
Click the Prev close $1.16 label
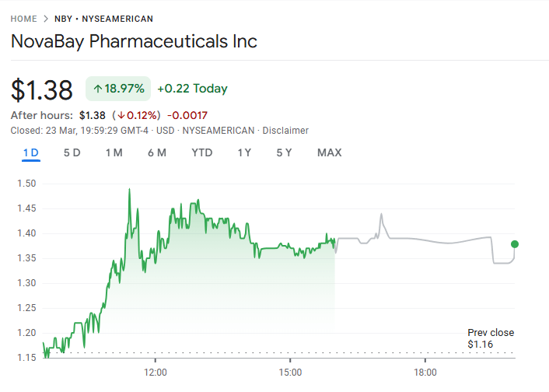click(490, 338)
